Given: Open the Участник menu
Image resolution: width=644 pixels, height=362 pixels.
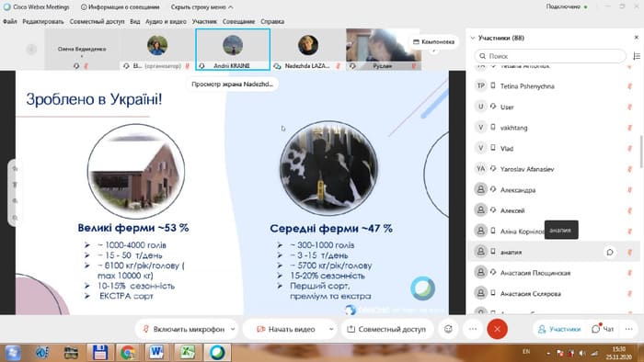Looking at the screenshot, I should click(204, 21).
